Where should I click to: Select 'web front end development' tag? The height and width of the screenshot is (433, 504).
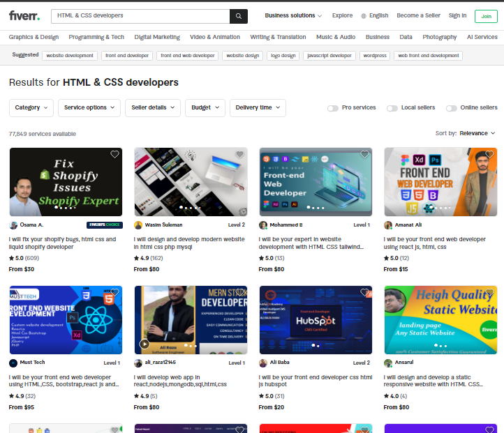point(428,56)
